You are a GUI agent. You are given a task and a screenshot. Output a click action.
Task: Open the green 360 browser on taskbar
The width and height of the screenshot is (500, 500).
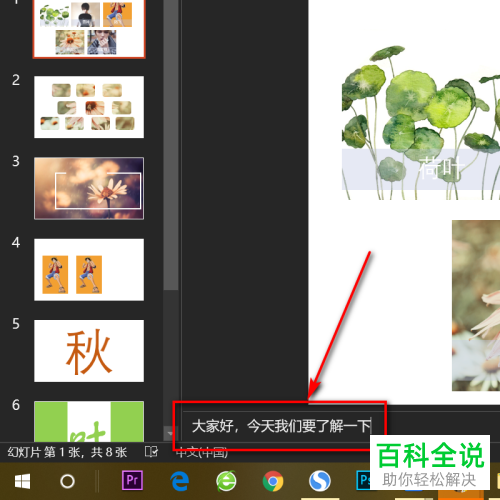tap(226, 481)
